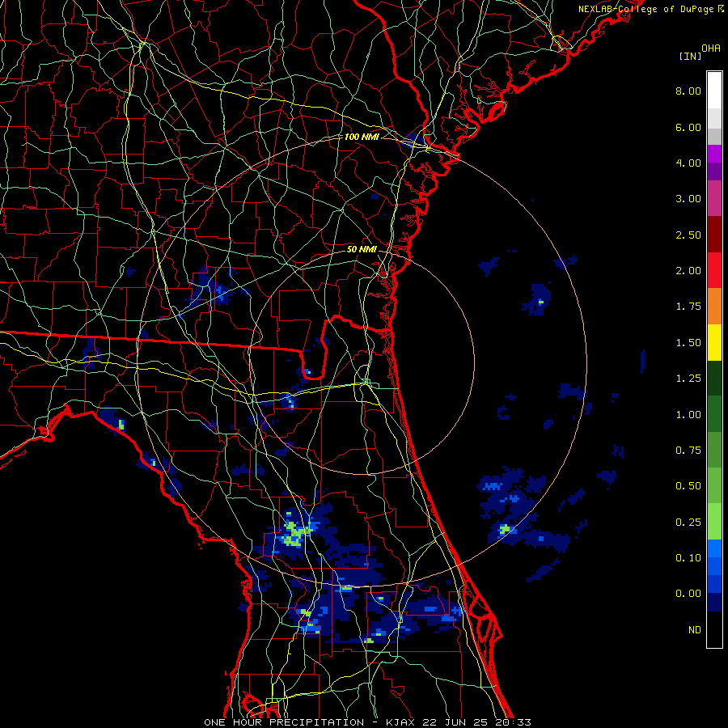Pick the maroon legend swatch beside 2.50
Screen dimensions: 728x728
[x=714, y=234]
